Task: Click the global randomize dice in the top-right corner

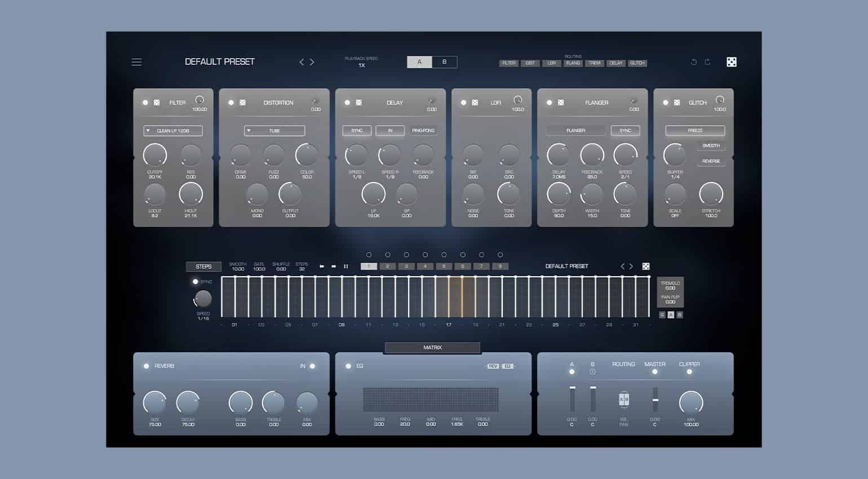Action: (x=731, y=61)
